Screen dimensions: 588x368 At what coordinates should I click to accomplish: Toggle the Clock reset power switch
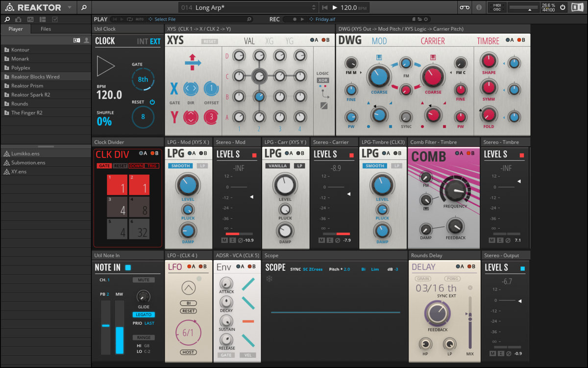(x=152, y=102)
